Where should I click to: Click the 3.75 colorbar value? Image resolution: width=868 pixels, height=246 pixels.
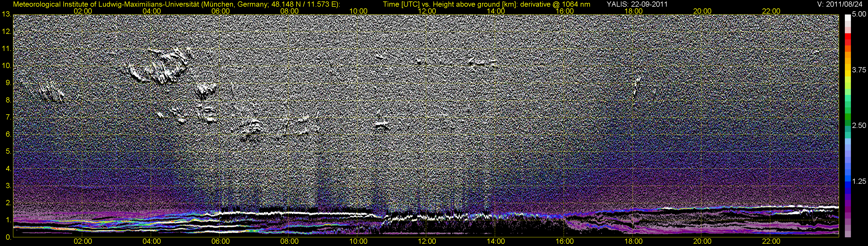(859, 70)
